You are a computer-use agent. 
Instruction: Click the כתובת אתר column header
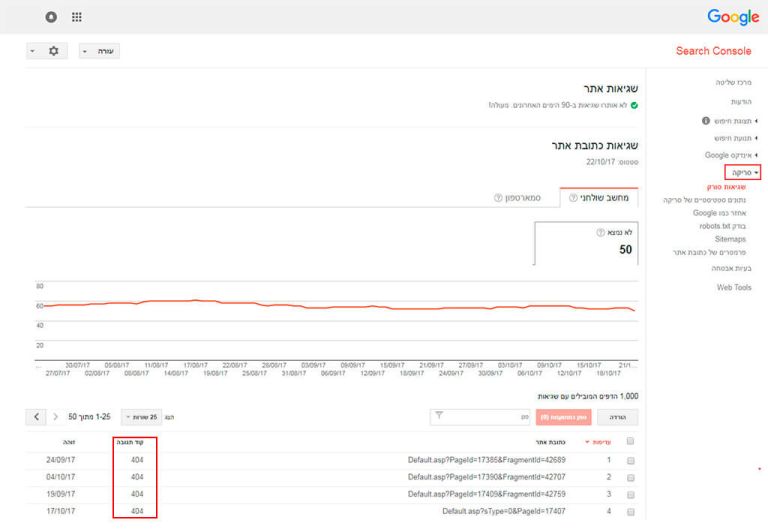click(551, 442)
